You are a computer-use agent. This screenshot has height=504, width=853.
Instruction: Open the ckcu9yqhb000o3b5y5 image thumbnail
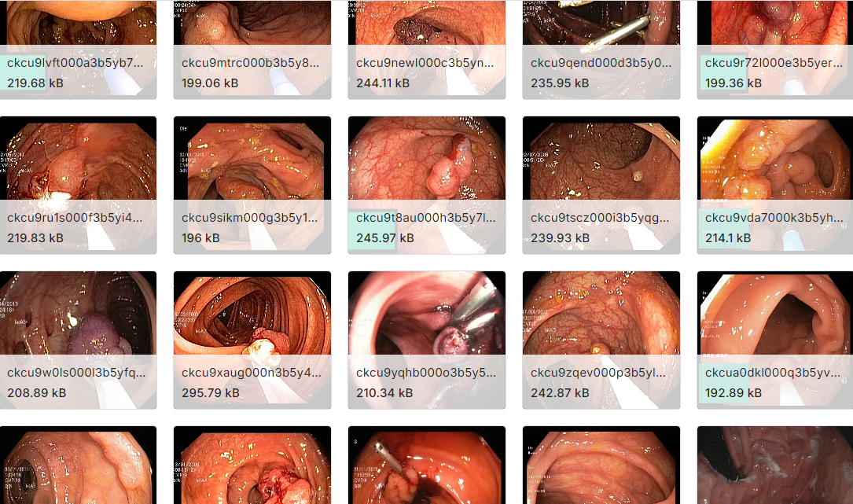tap(427, 340)
